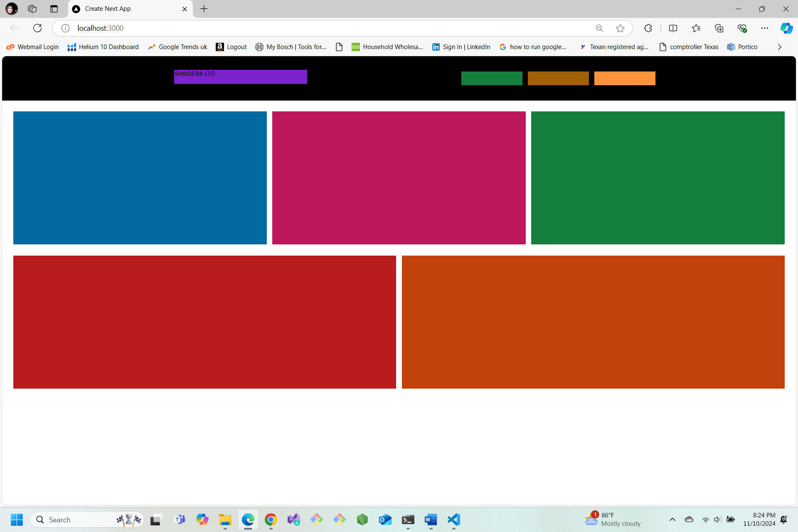The height and width of the screenshot is (532, 798).
Task: Open split screen view
Action: 673,28
